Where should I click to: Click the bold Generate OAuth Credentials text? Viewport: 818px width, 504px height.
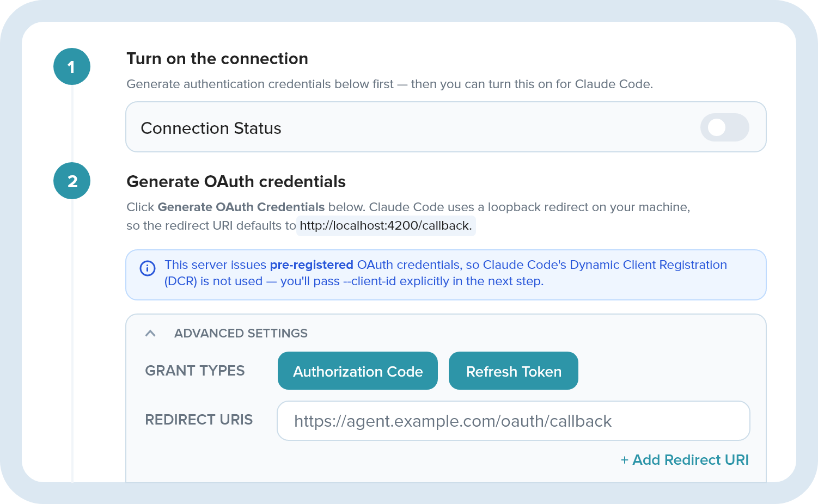(241, 207)
